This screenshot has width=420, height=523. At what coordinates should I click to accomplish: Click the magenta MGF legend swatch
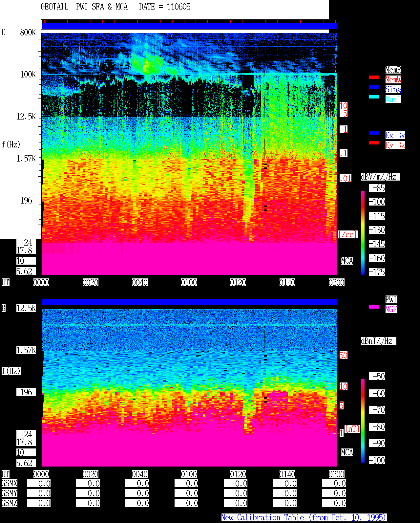(374, 307)
